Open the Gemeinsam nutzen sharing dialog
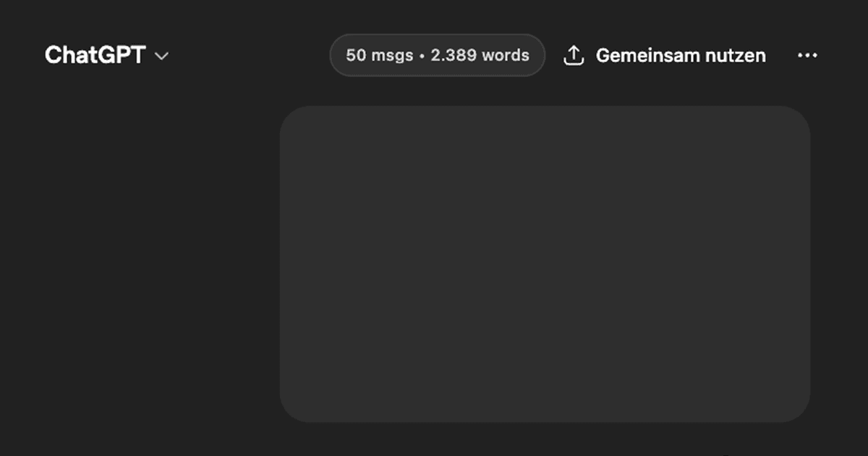 (x=664, y=55)
